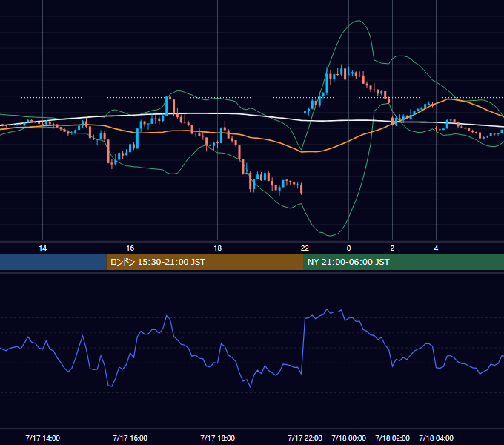Click the 7/17 16:00 date label
The width and height of the screenshot is (504, 445).
point(130,438)
